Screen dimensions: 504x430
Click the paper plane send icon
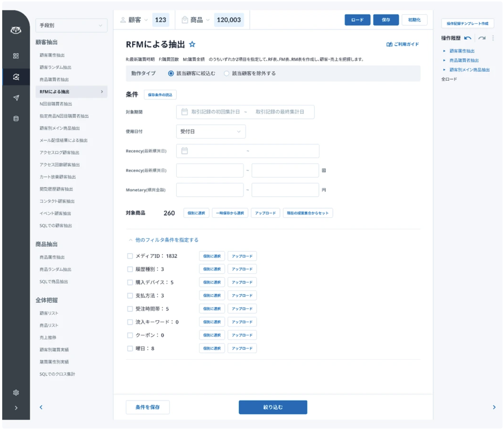(16, 98)
